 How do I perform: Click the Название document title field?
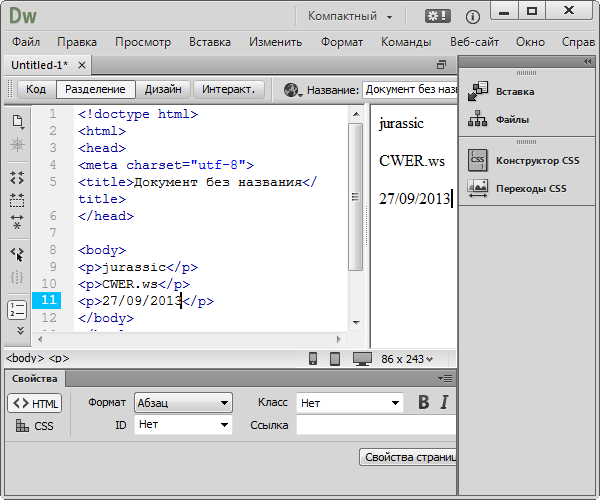coord(410,90)
